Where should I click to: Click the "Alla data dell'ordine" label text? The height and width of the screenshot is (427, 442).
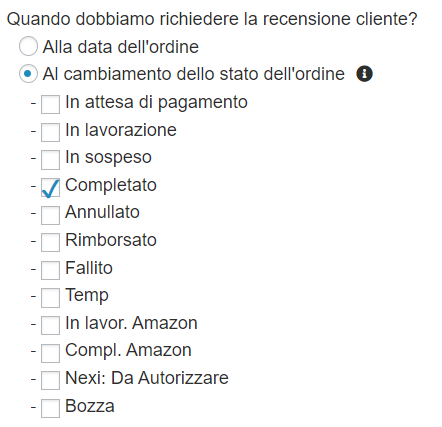121,47
